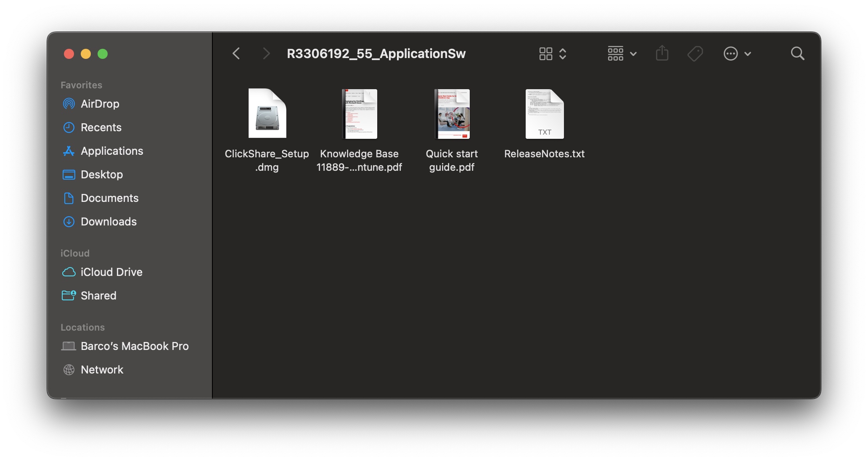Click the Network globe icon

(x=69, y=369)
